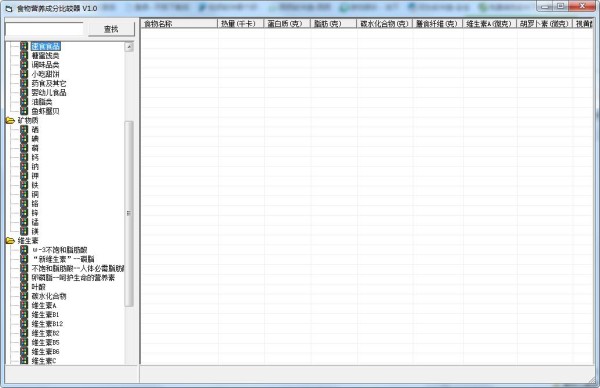600x388 pixels.
Task: Click the 查找 search button
Action: tap(111, 29)
